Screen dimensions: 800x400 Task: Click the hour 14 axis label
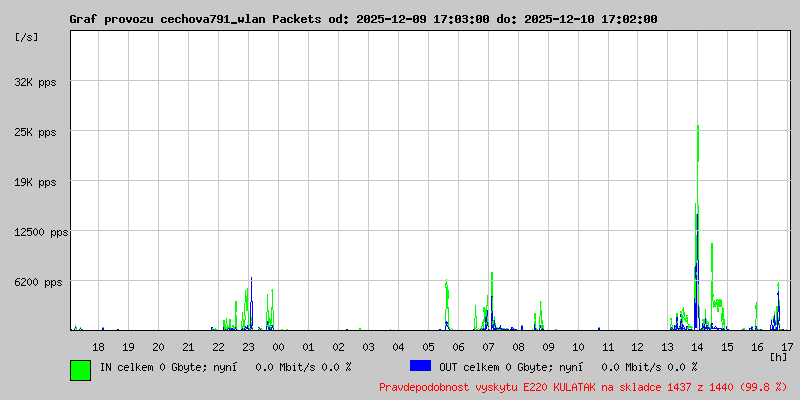point(697,347)
